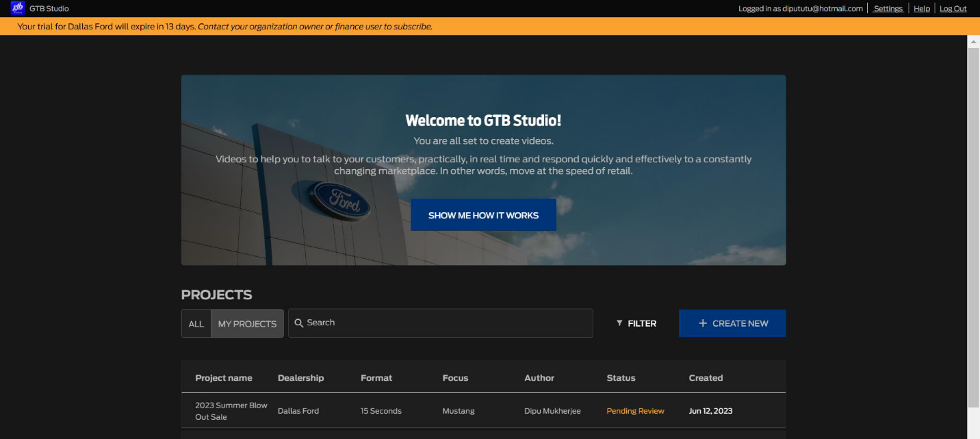980x439 pixels.
Task: Click the search magnifier icon
Action: [x=299, y=323]
